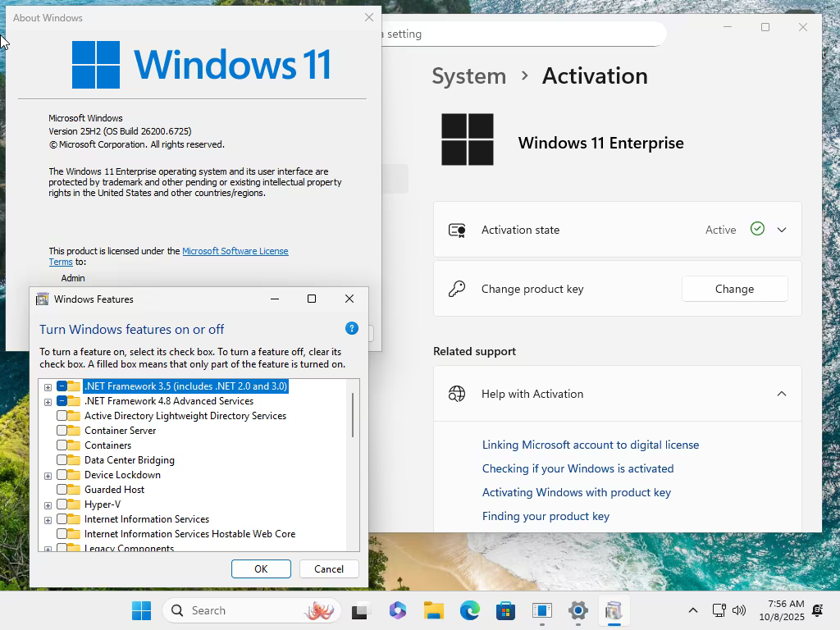
Task: Launch Microsoft Edge from the taskbar
Action: click(470, 610)
